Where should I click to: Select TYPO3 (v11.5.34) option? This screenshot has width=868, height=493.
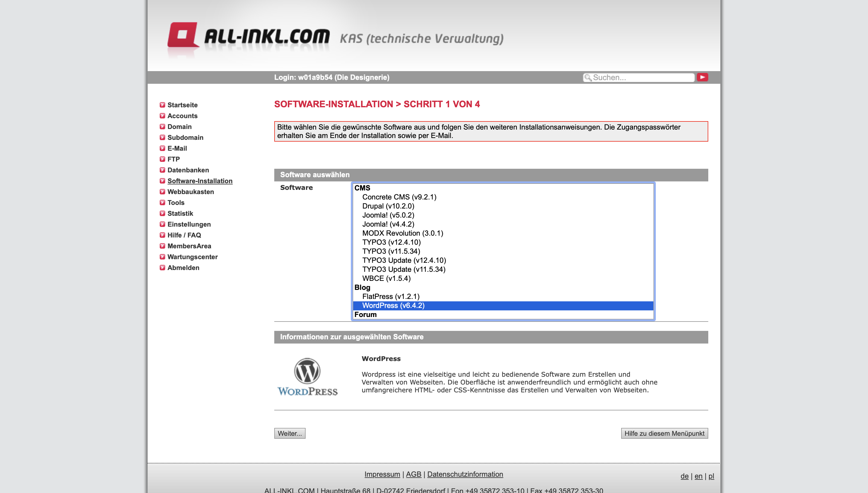point(503,251)
